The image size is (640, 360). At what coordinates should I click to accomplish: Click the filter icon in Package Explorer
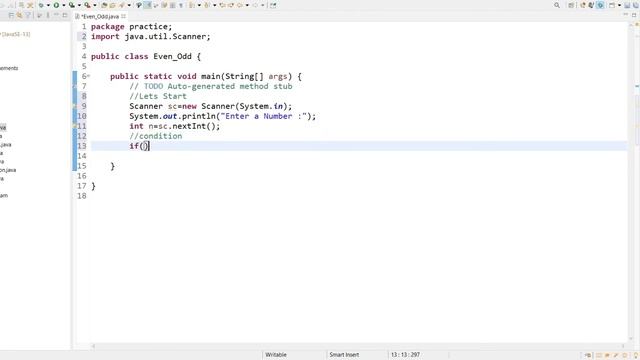click(28, 16)
